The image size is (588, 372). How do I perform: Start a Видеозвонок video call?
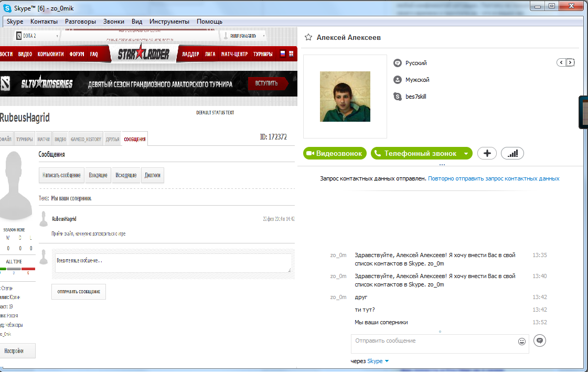tap(335, 153)
